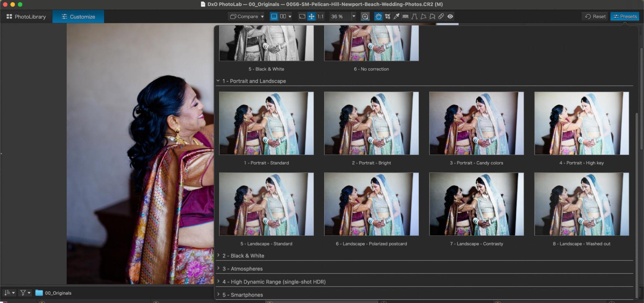Open the 36 % zoom level dropdown
Image resolution: width=644 pixels, height=303 pixels.
[x=353, y=16]
